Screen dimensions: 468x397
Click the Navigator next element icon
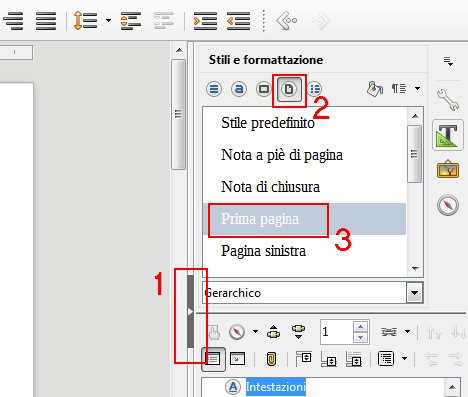pyautogui.click(x=298, y=332)
